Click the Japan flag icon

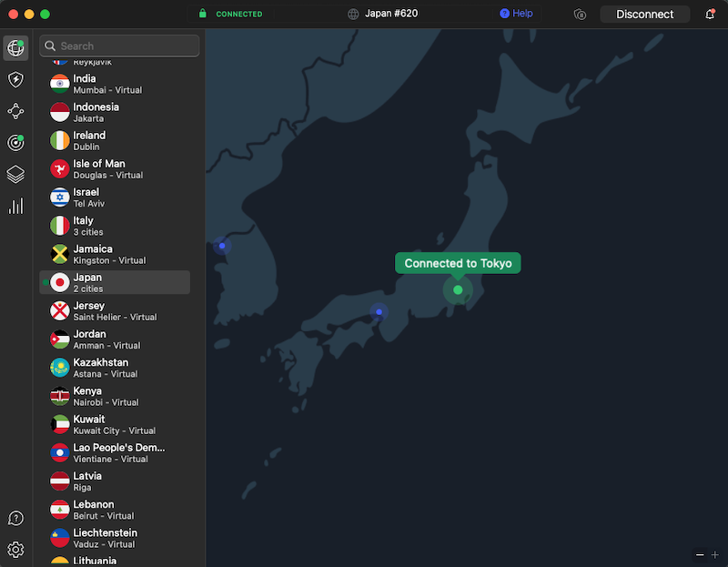(x=60, y=282)
